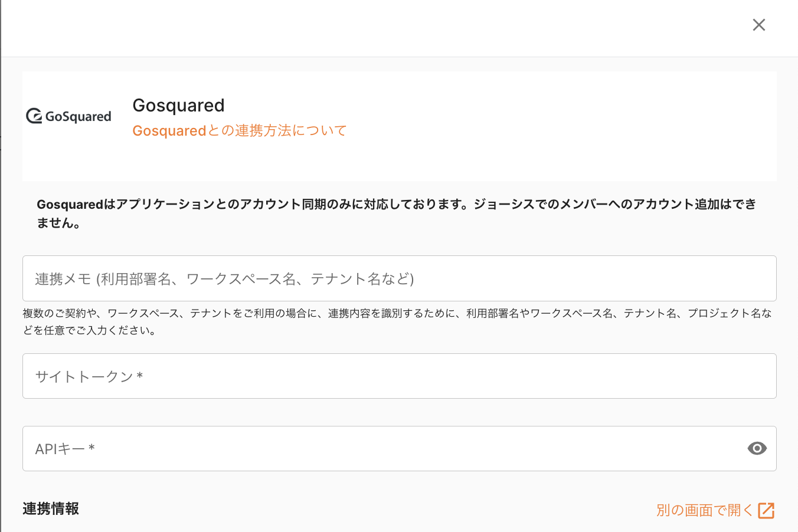Click the Gosquared title heading
The width and height of the screenshot is (798, 532).
[178, 105]
